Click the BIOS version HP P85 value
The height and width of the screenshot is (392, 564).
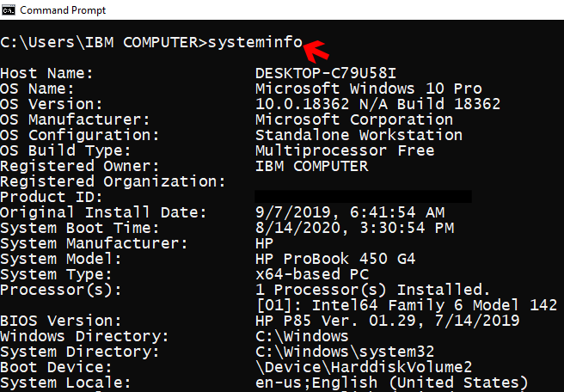(x=387, y=321)
